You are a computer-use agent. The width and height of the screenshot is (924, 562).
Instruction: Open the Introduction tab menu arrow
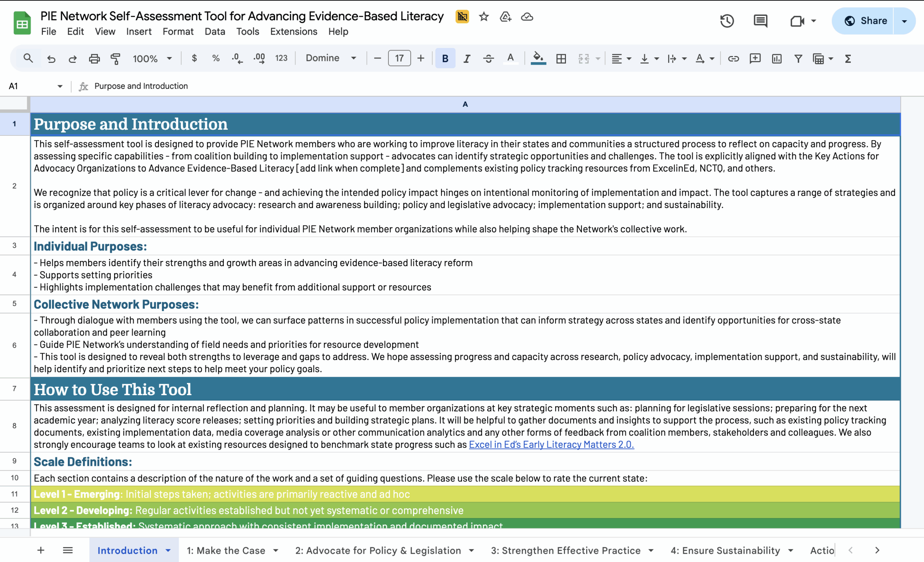point(167,550)
